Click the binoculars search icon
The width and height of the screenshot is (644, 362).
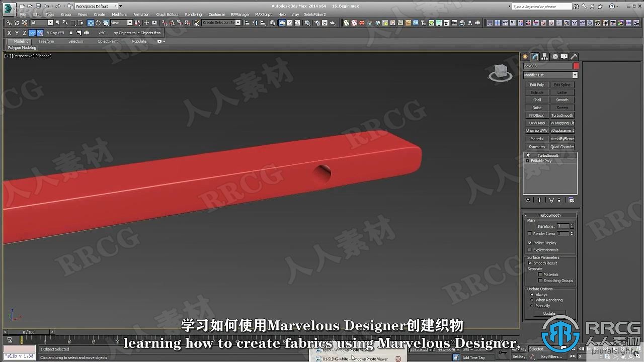[576, 7]
